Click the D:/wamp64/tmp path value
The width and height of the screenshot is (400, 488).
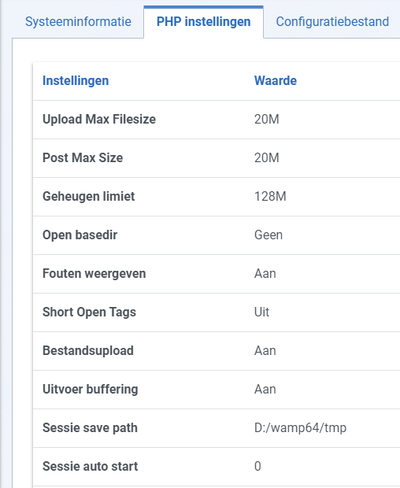300,428
